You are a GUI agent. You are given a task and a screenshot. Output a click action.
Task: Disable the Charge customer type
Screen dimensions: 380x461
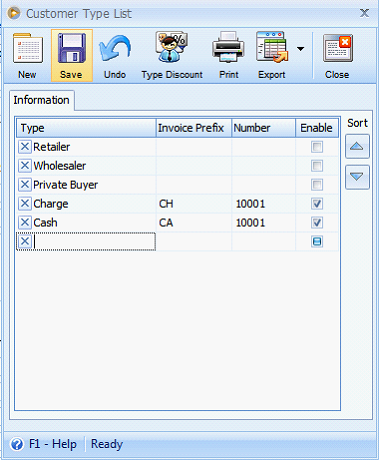(317, 204)
